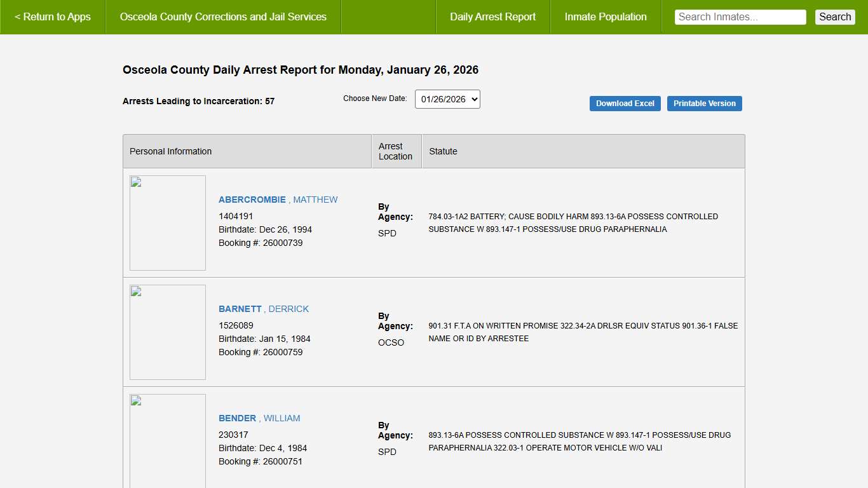Open William Bender's mugshot thumbnail
Image resolution: width=868 pixels, height=488 pixels.
pyautogui.click(x=168, y=440)
